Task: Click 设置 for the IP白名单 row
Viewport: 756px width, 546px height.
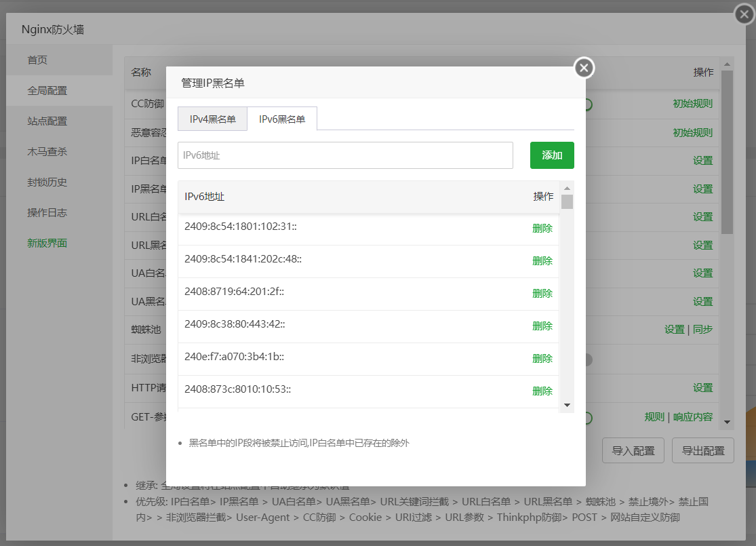Action: (702, 161)
